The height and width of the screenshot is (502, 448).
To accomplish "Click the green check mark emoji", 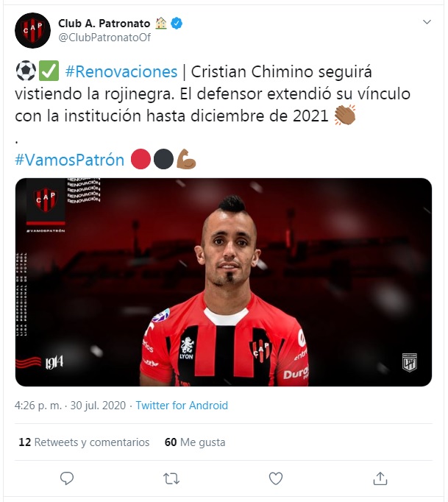I will tap(49, 71).
